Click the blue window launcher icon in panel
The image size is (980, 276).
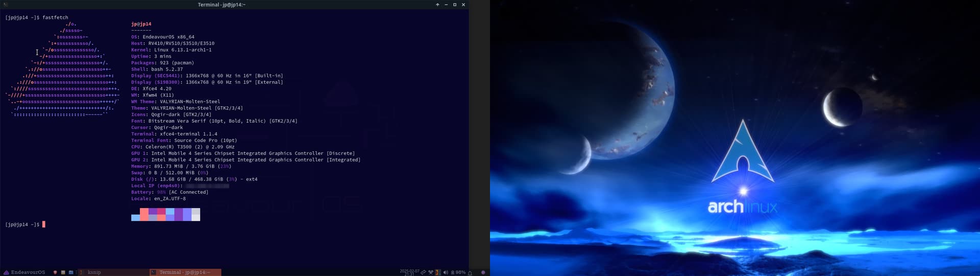pos(71,272)
